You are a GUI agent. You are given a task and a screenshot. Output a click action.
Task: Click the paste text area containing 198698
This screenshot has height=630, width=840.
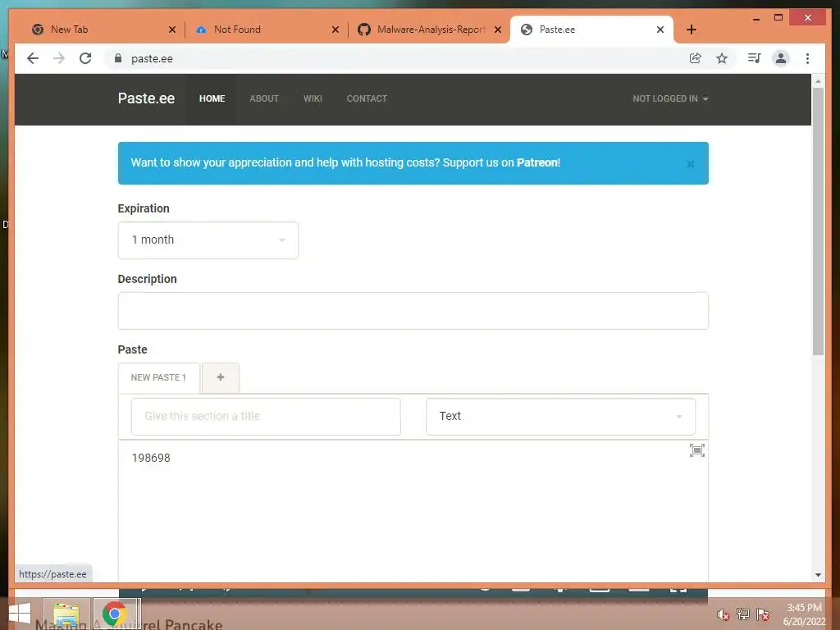(413, 511)
